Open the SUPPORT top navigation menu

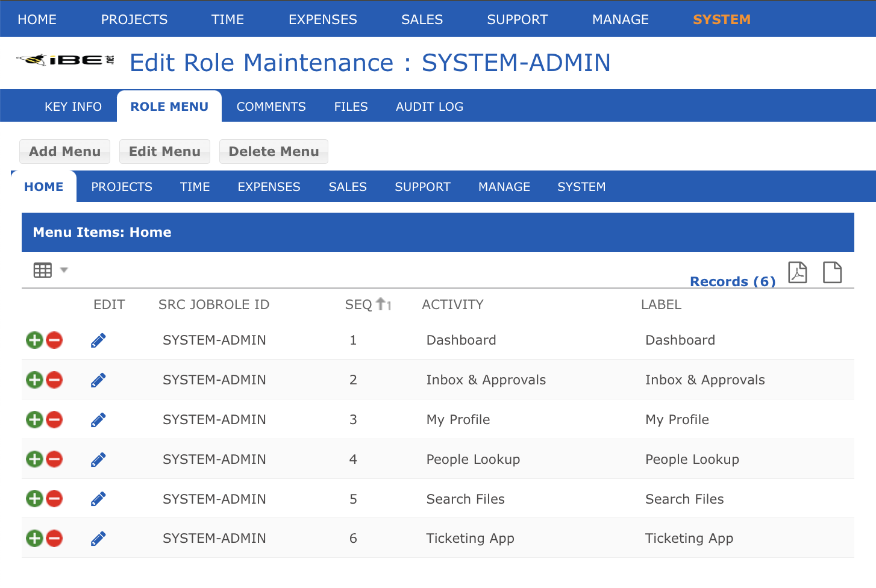518,19
